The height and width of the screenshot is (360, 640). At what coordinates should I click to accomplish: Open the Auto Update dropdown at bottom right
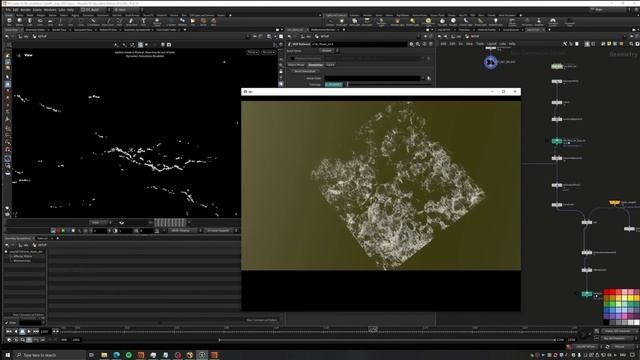[x=620, y=347]
